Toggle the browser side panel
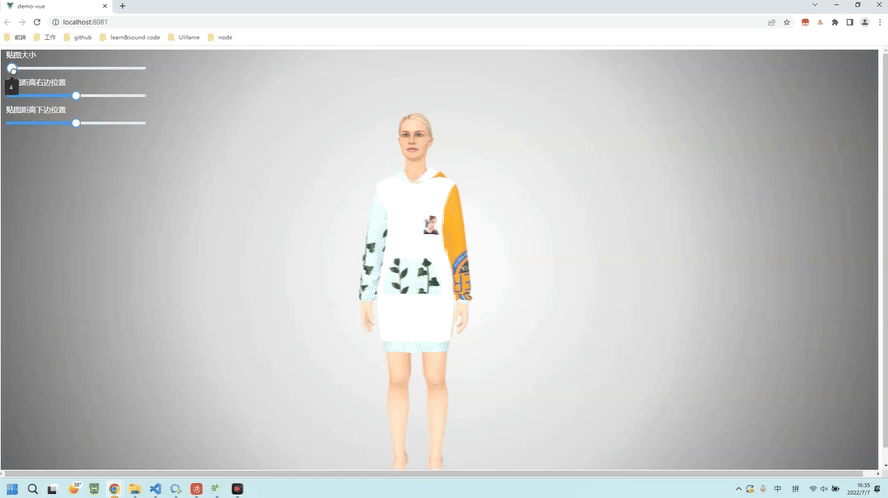Viewport: 888px width, 498px height. coord(849,22)
